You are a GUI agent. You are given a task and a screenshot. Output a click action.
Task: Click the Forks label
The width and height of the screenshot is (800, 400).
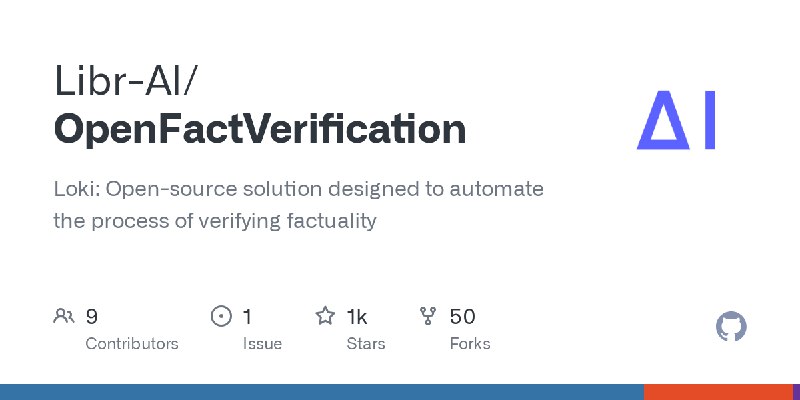pos(470,343)
